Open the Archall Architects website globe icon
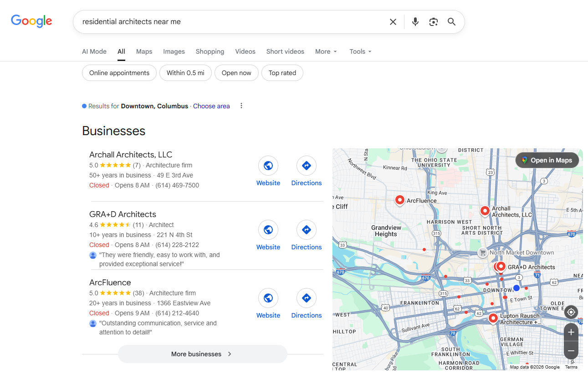The width and height of the screenshot is (588, 384). [x=268, y=166]
